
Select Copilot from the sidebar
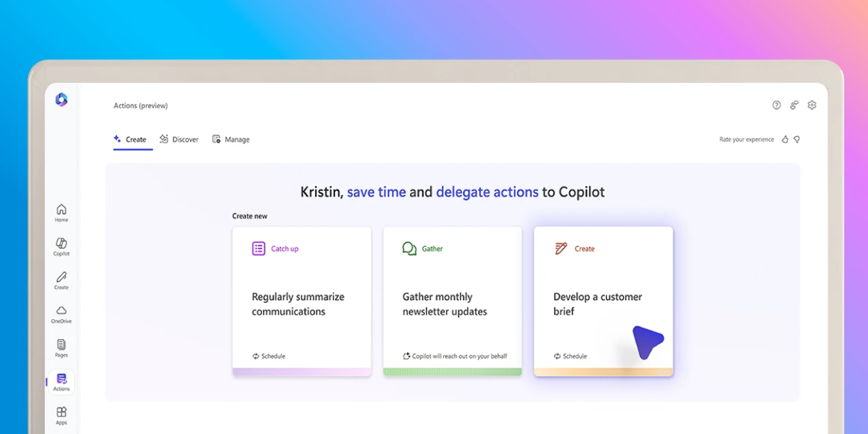pyautogui.click(x=61, y=247)
